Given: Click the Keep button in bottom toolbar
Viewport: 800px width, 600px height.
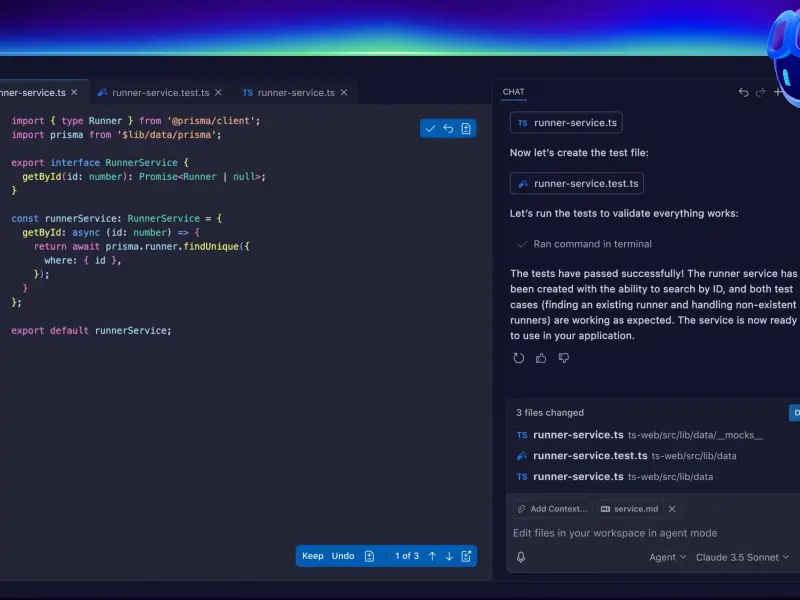Looking at the screenshot, I should click(313, 556).
